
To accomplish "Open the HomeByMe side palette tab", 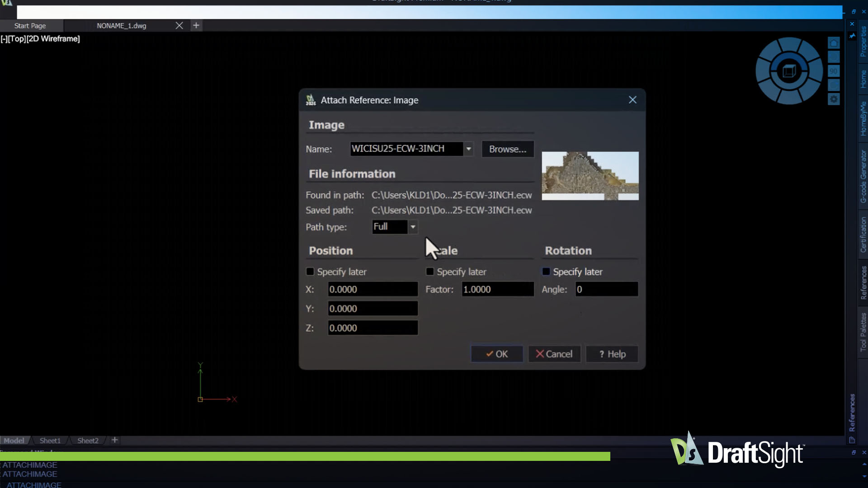I will (x=863, y=118).
